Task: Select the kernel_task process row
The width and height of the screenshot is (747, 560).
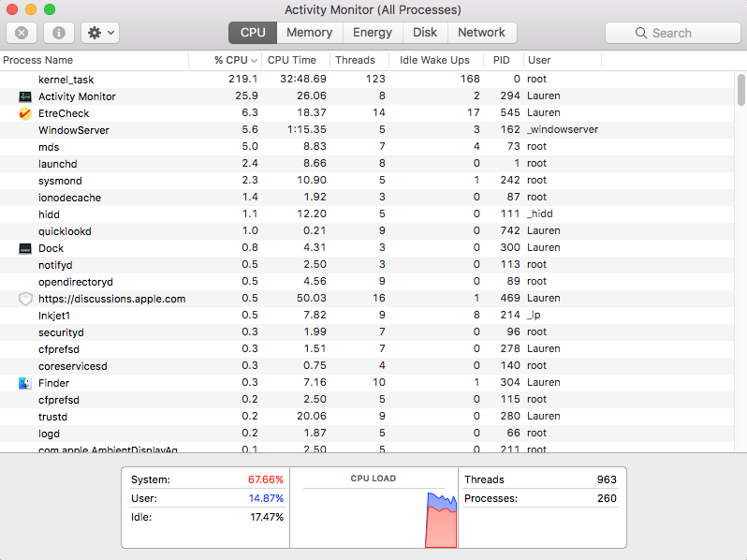Action: [367, 79]
